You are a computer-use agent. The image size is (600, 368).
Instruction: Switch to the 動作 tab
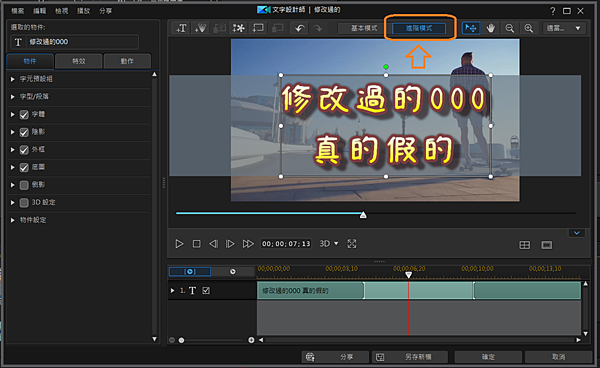tap(127, 61)
